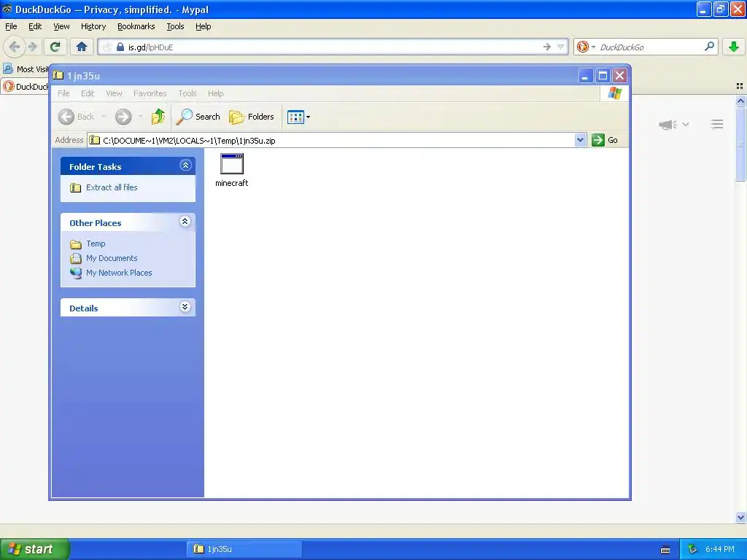This screenshot has width=747, height=560.
Task: Open the Mypal downloads arrow
Action: [734, 47]
